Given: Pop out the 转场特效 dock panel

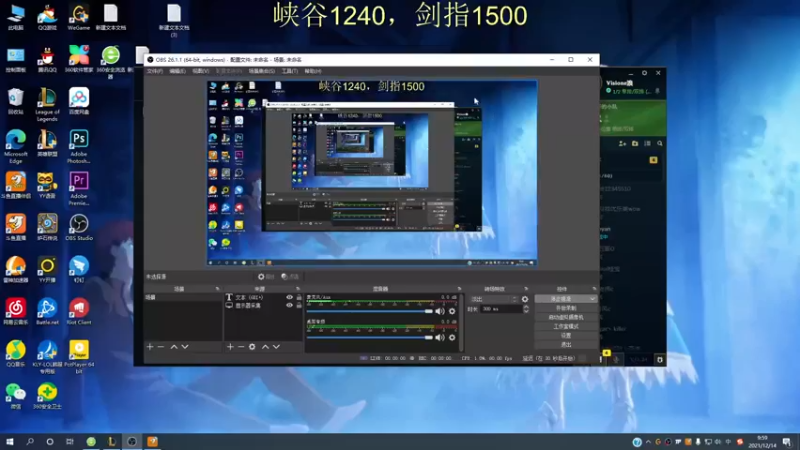Looking at the screenshot, I should pos(526,289).
